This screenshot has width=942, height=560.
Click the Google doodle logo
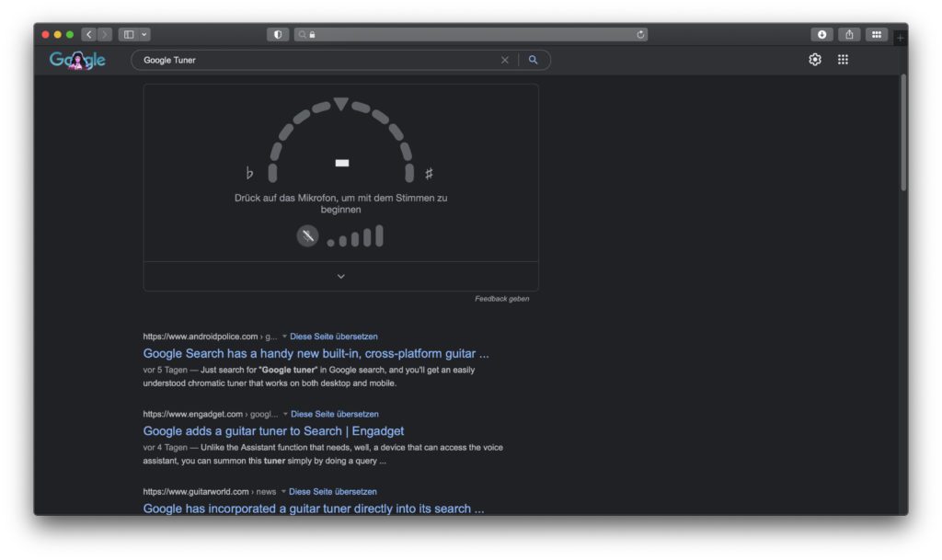77,60
